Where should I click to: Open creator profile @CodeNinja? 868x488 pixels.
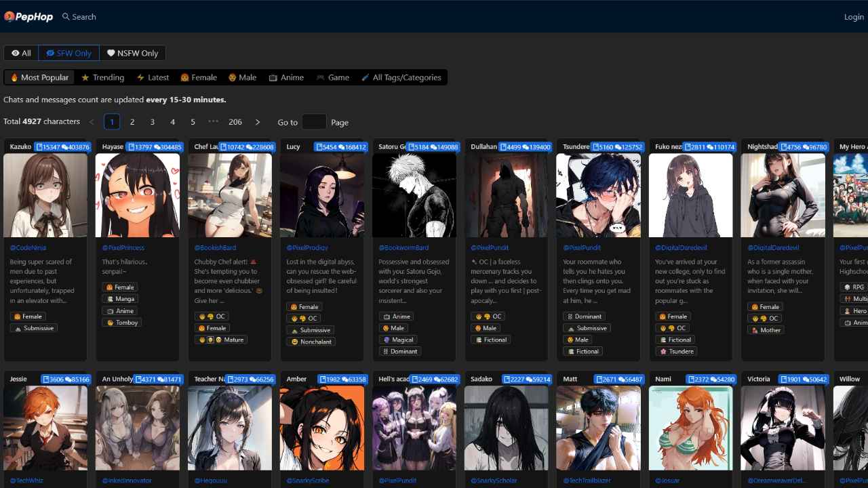click(x=28, y=248)
